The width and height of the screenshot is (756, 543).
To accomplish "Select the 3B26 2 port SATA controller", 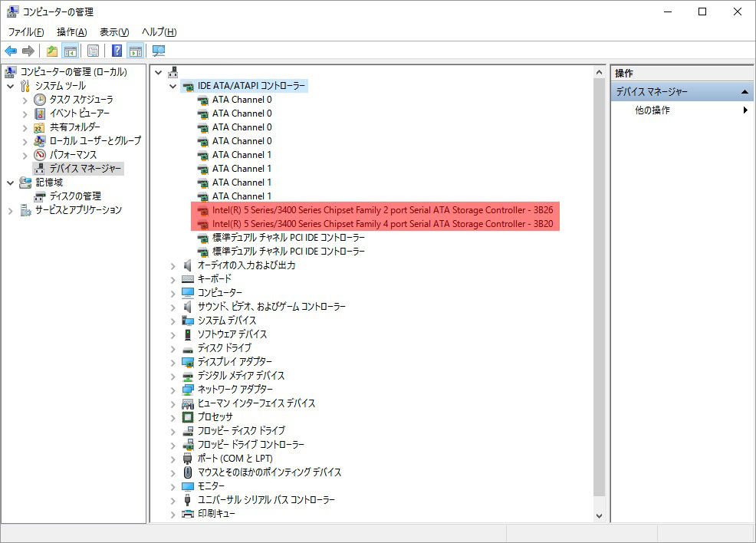I will pyautogui.click(x=383, y=210).
